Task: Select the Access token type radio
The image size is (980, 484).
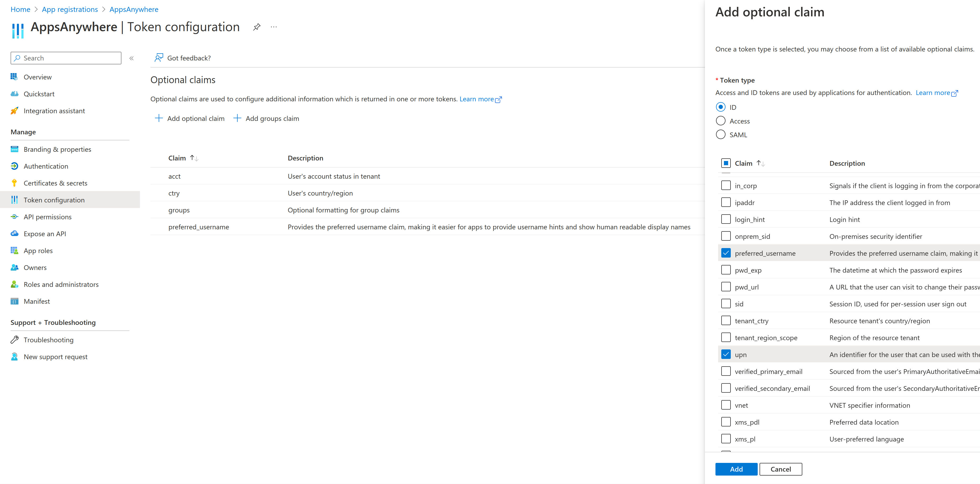Action: pos(720,121)
